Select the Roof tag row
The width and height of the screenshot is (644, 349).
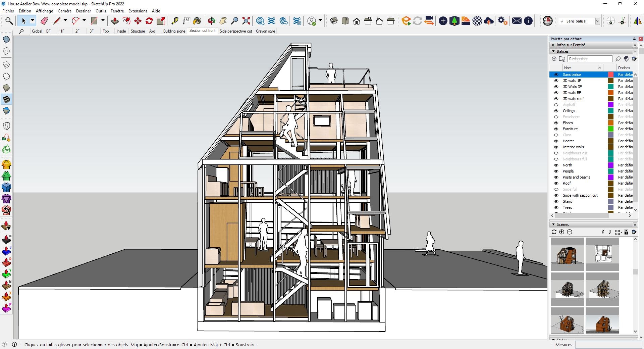tap(591, 183)
